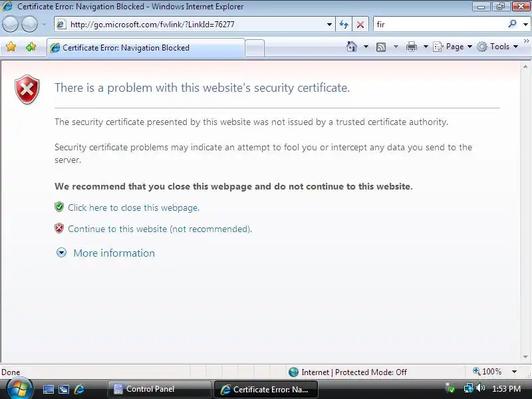Screen dimensions: 532x399
Task: Click the green shield tray icon
Action: click(x=450, y=388)
